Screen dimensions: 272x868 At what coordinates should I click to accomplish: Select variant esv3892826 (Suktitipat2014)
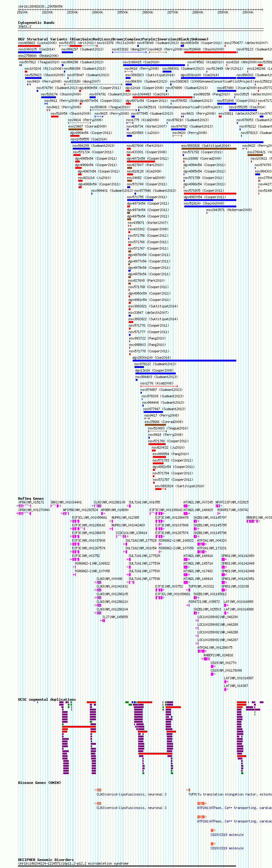206,146
